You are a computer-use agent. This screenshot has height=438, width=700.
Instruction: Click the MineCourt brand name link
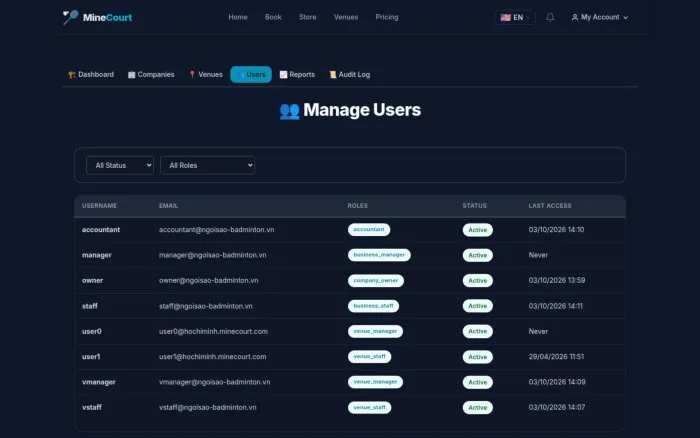tap(107, 17)
